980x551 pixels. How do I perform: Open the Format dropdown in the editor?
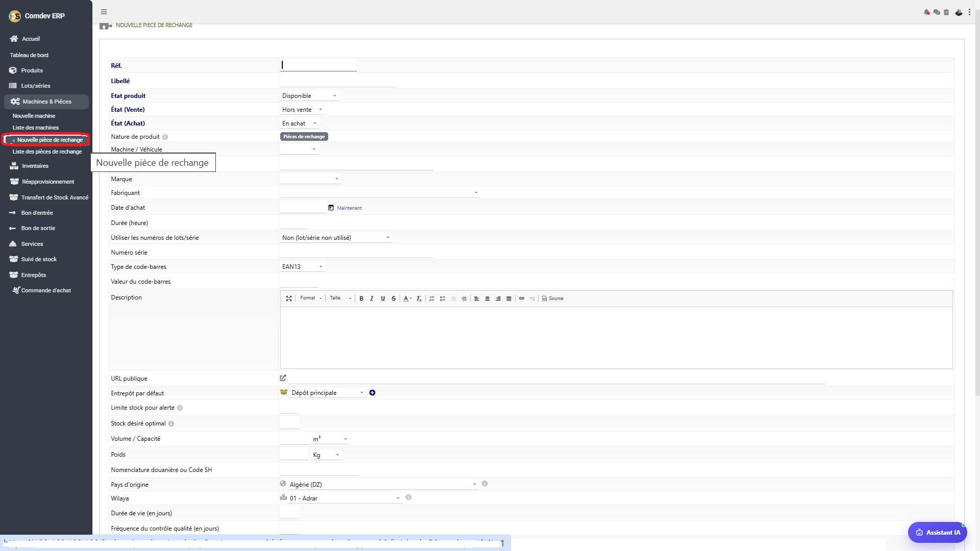click(x=311, y=298)
